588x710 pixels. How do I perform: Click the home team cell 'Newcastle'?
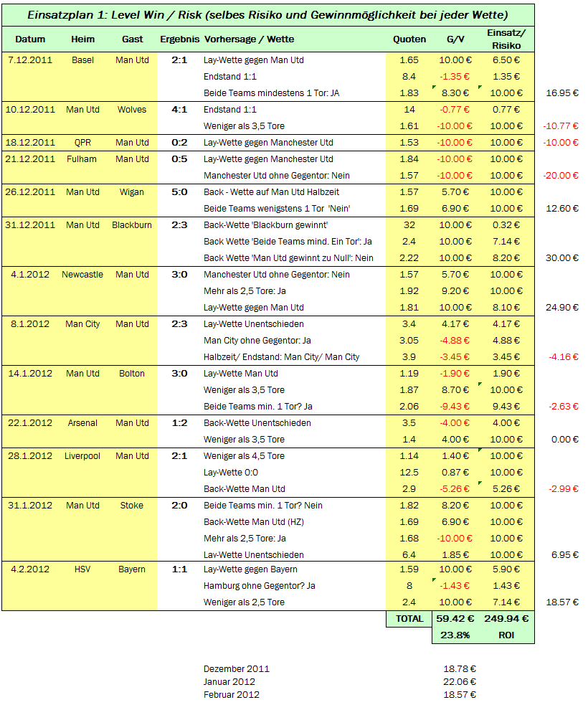tap(82, 275)
